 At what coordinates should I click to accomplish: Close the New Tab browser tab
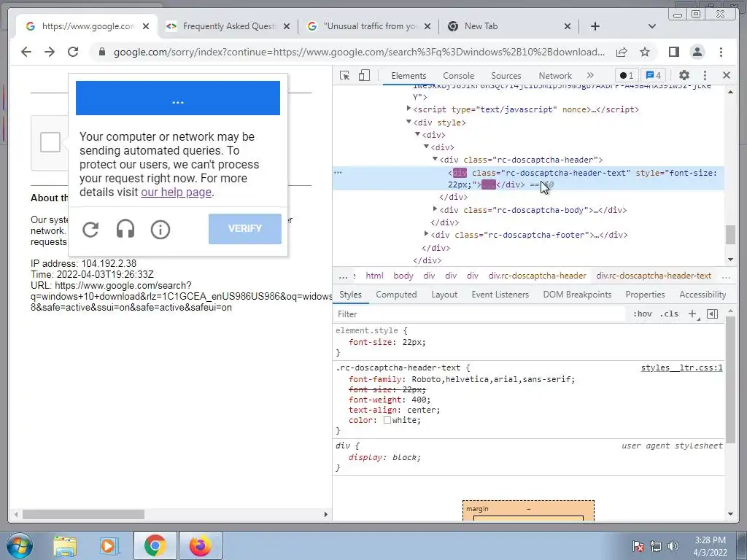(568, 26)
